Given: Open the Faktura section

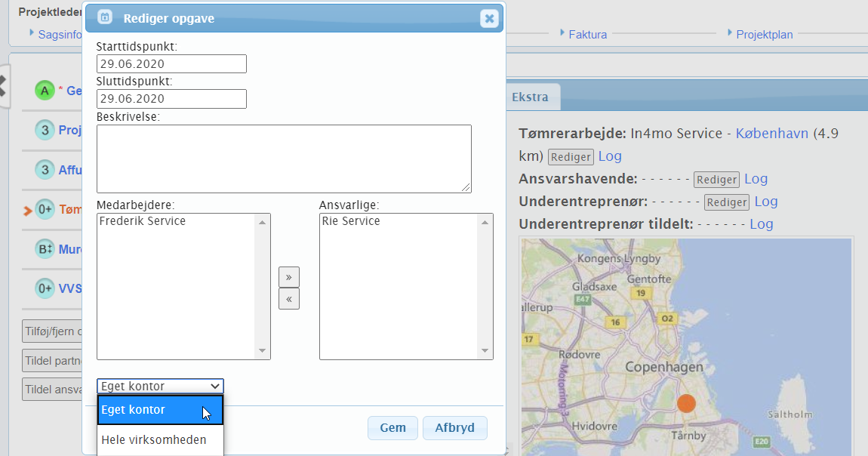Looking at the screenshot, I should [587, 34].
